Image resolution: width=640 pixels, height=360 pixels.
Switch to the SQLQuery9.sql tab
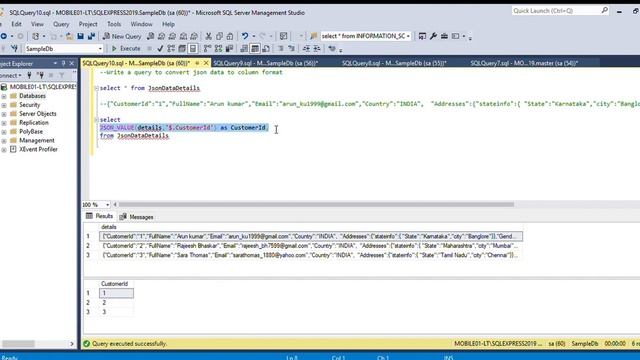[266, 63]
